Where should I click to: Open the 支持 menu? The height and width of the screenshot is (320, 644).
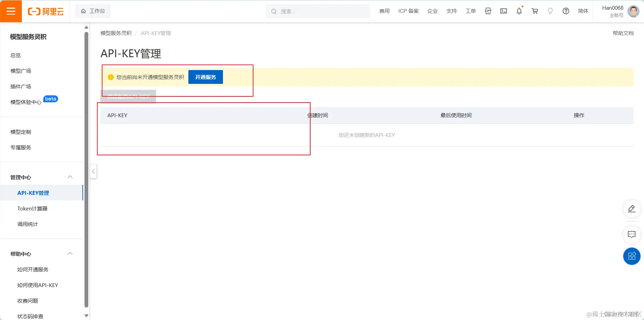click(451, 11)
